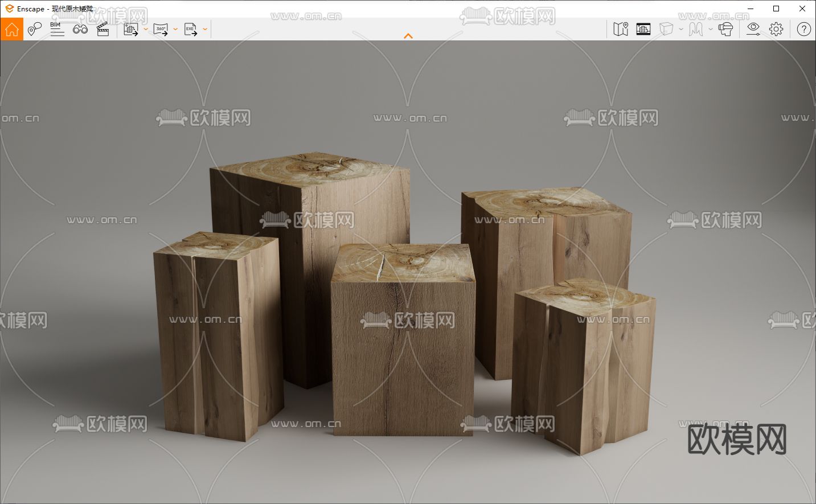Click the walk/fly mode wings icon

click(696, 29)
